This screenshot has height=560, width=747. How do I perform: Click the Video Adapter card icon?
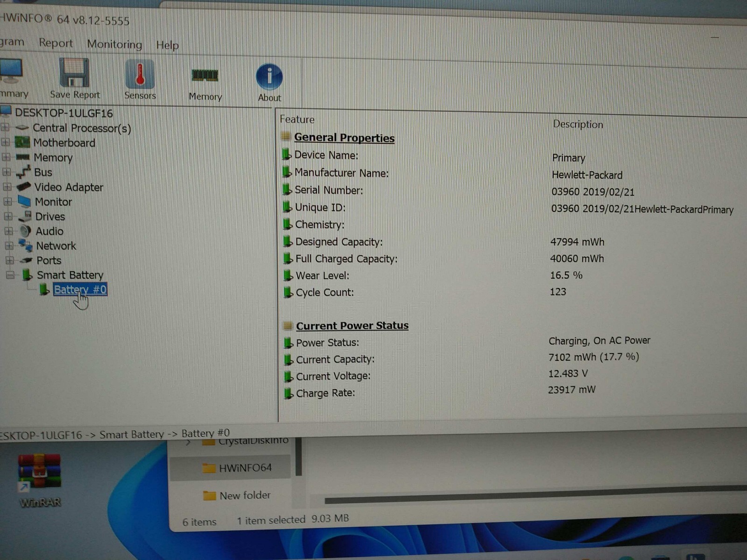coord(23,186)
